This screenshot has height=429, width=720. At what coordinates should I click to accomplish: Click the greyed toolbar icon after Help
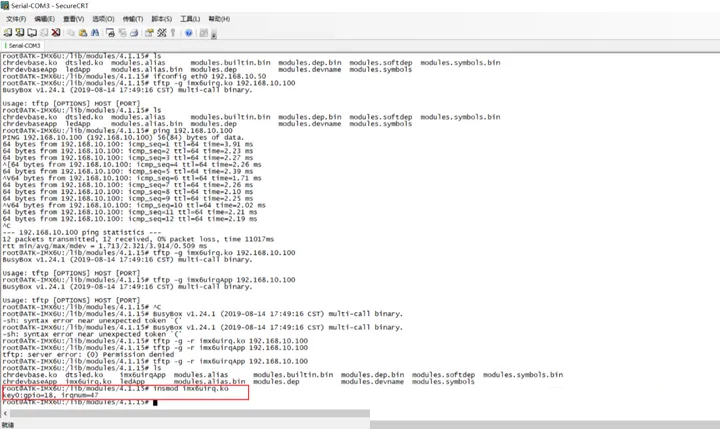click(x=203, y=33)
